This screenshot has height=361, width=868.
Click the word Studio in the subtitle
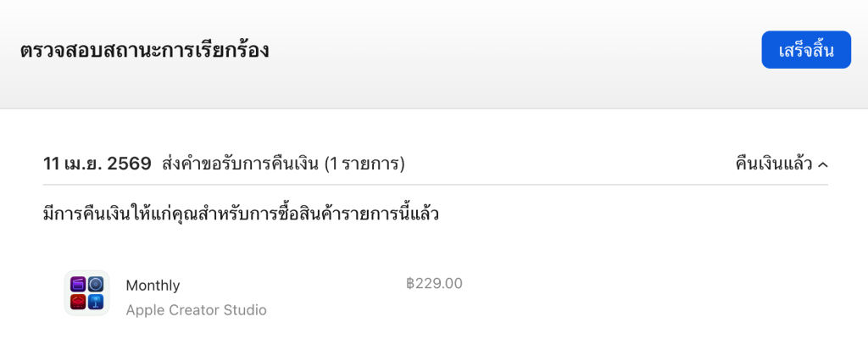(245, 310)
